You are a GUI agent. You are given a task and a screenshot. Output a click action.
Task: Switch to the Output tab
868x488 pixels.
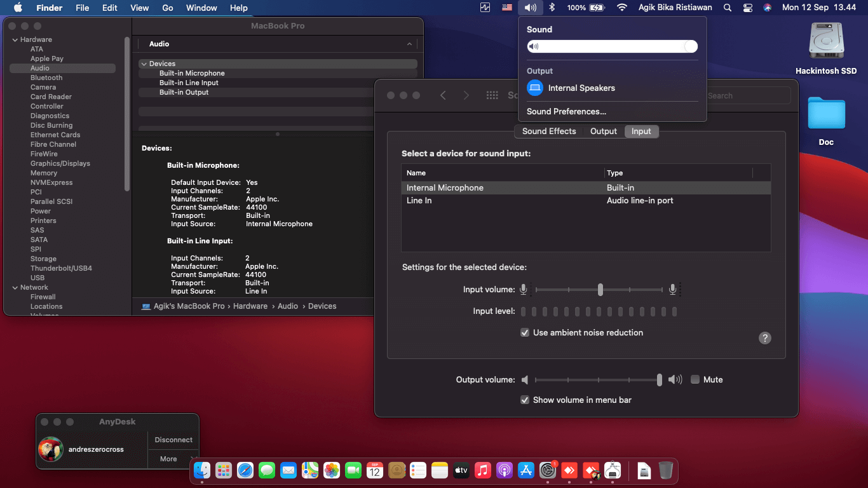(603, 131)
